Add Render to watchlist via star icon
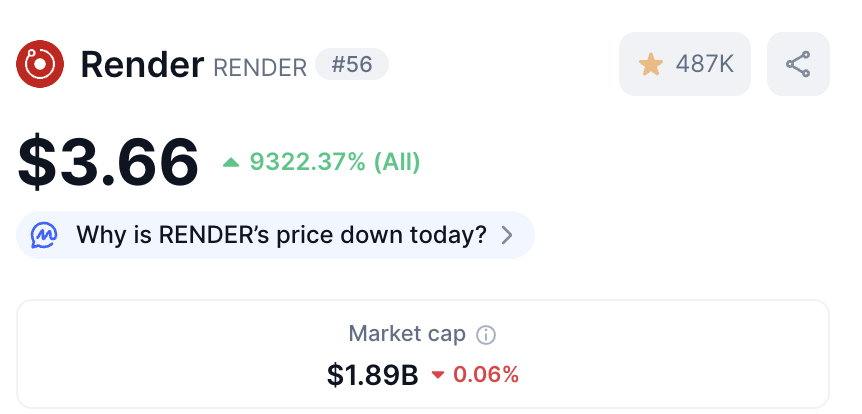The width and height of the screenshot is (862, 414). pyautogui.click(x=650, y=64)
